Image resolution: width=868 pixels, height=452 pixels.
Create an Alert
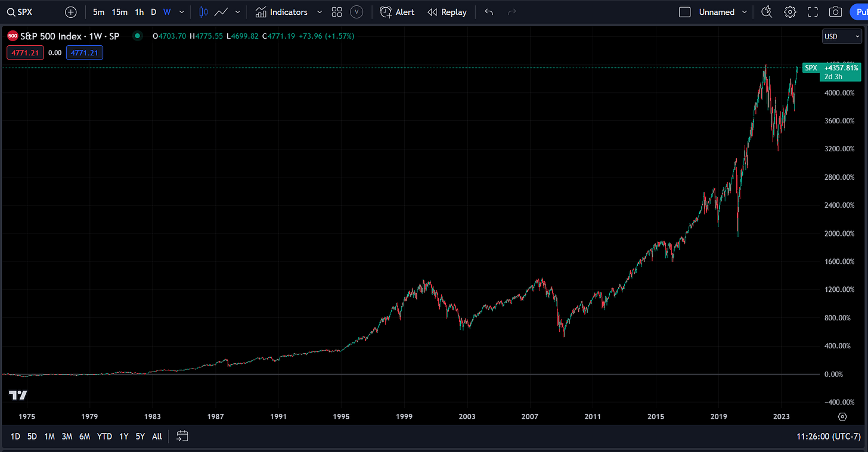coord(398,12)
